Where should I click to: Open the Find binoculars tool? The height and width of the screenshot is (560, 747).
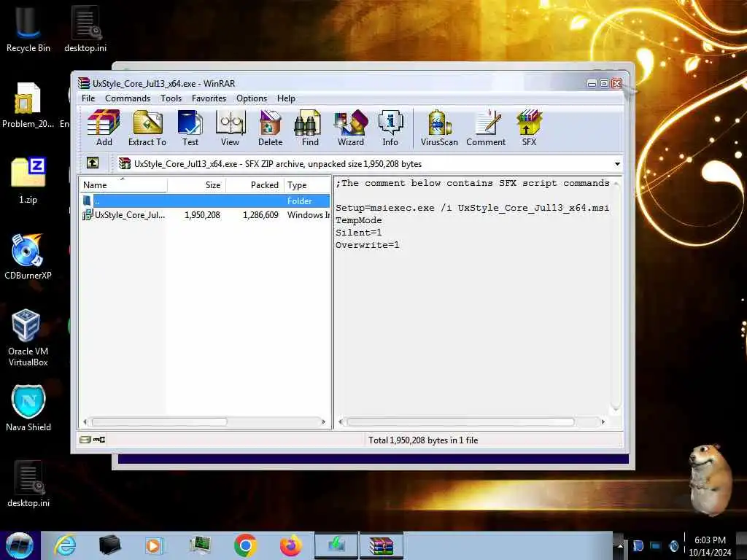point(309,128)
